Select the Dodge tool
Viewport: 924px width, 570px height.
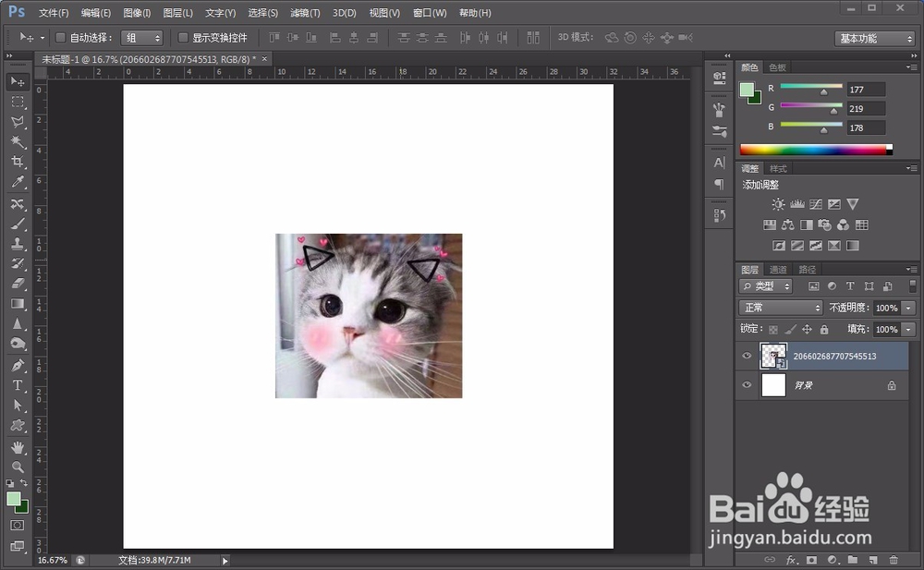click(18, 344)
